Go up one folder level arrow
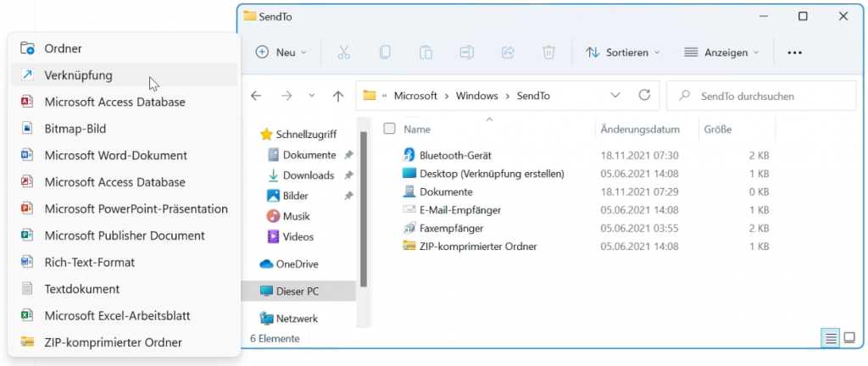This screenshot has height=366, width=868. tap(337, 96)
